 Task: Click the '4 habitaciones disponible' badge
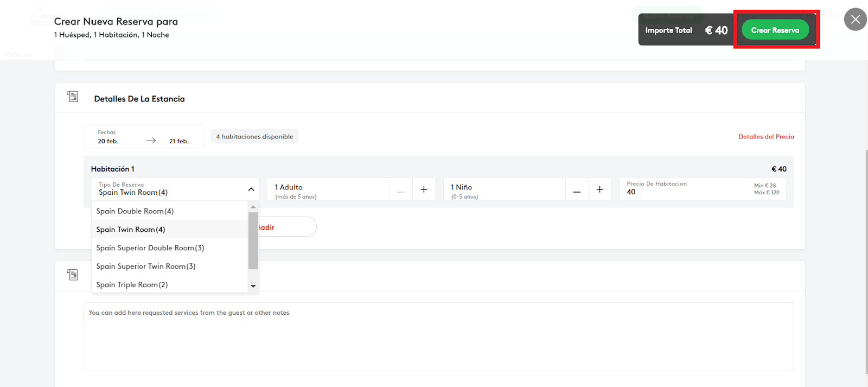[254, 137]
